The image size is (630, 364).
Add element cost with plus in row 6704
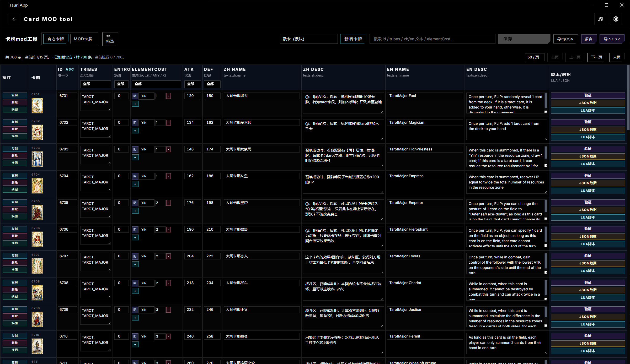[x=135, y=184]
